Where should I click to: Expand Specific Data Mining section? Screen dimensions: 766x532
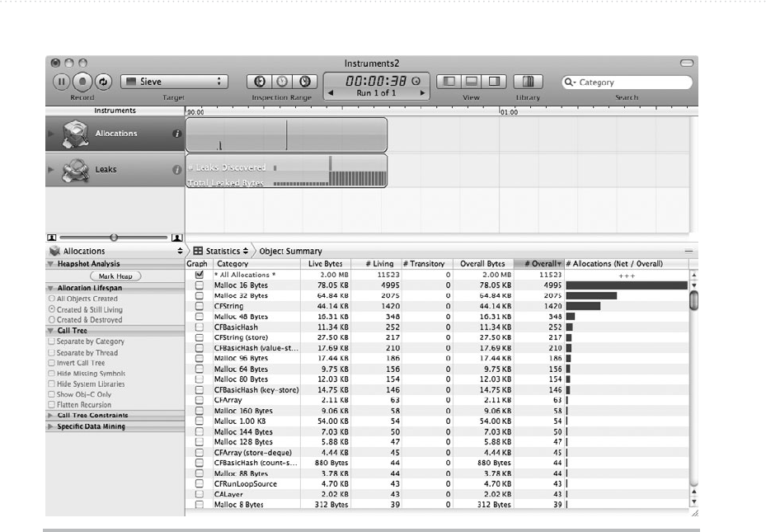(49, 426)
